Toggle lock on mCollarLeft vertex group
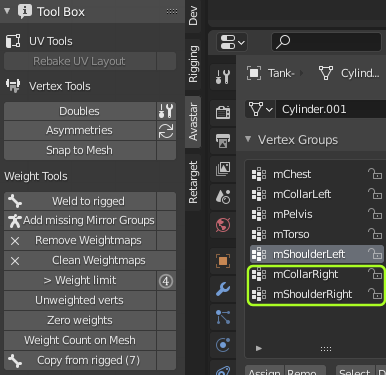386x375 pixels. [x=375, y=194]
